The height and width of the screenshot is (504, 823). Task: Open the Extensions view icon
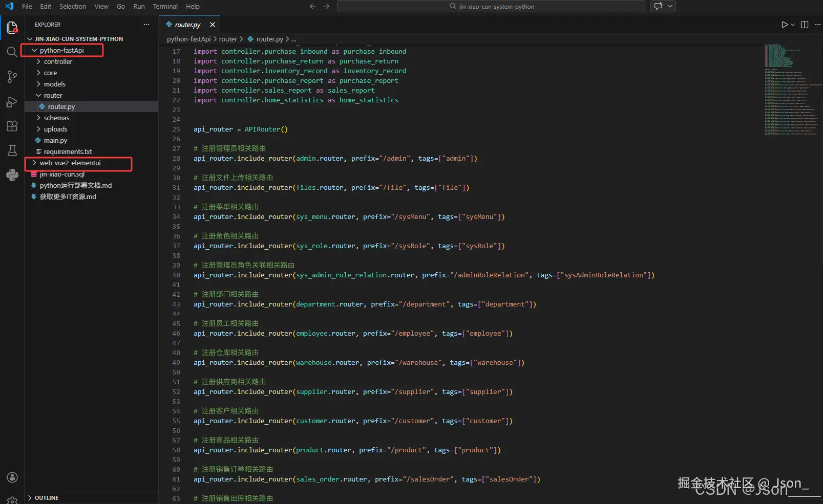[x=12, y=126]
